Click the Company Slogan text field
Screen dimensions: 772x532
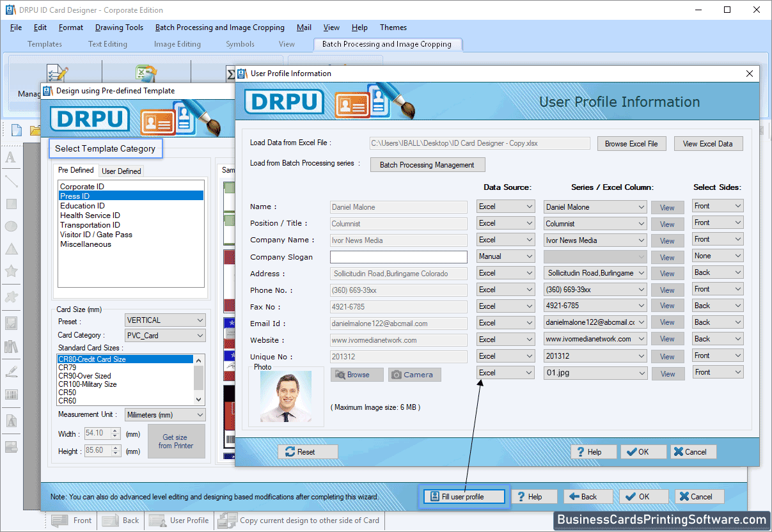[398, 257]
